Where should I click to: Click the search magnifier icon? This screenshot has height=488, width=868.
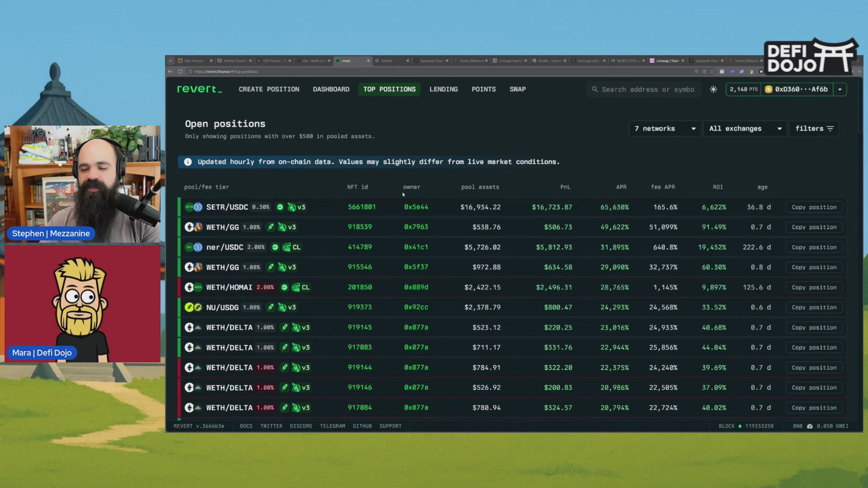595,89
